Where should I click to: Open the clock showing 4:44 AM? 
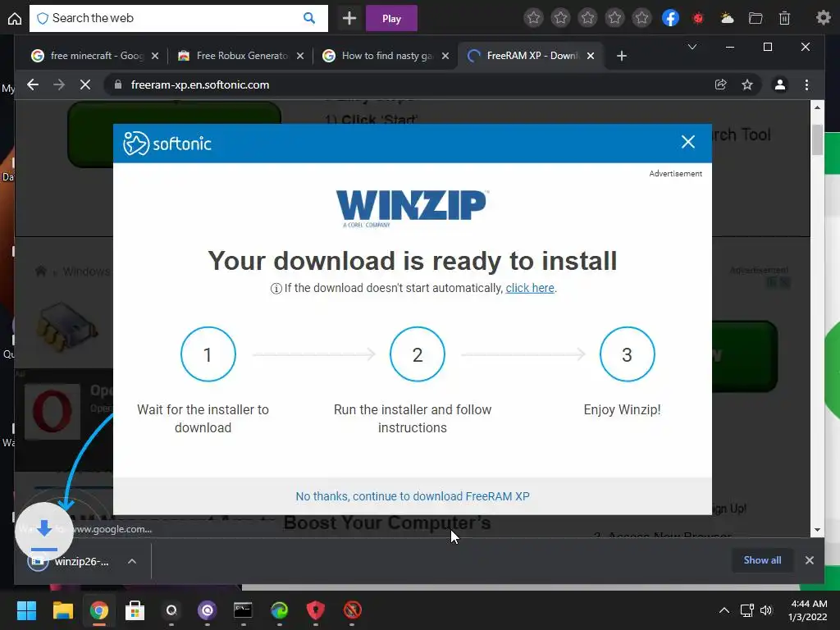click(809, 610)
